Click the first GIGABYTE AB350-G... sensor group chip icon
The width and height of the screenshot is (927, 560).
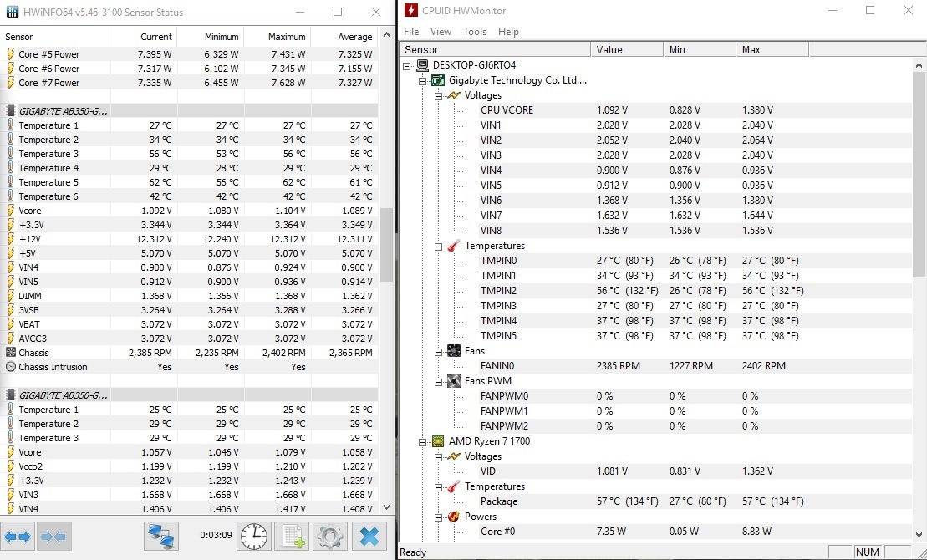point(10,110)
